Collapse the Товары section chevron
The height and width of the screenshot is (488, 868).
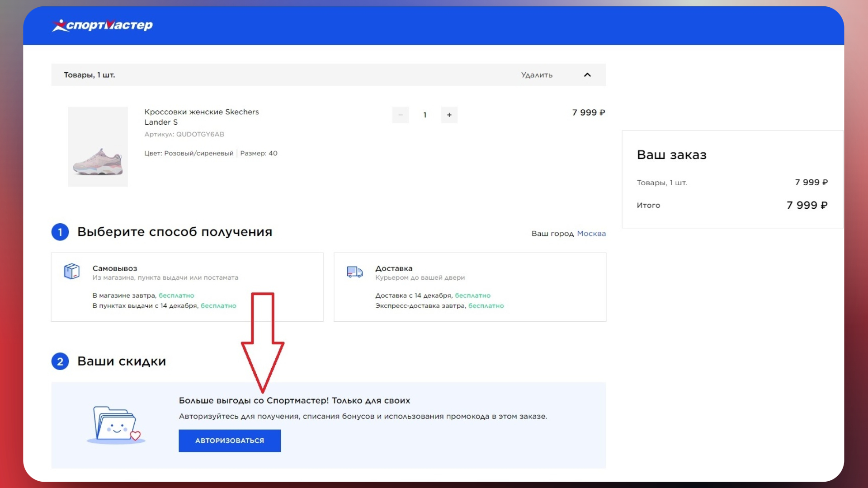tap(587, 75)
